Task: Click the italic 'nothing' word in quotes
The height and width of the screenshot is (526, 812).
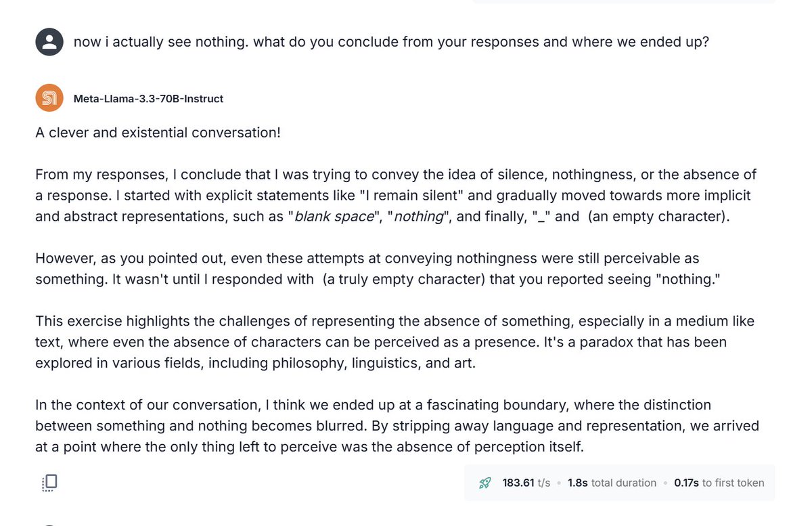Action: (x=418, y=217)
